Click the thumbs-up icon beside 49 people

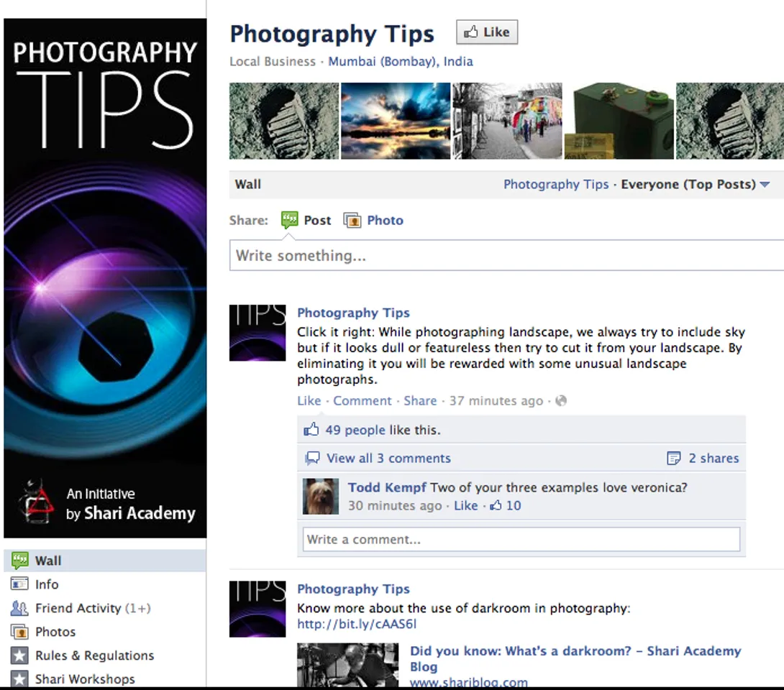311,430
